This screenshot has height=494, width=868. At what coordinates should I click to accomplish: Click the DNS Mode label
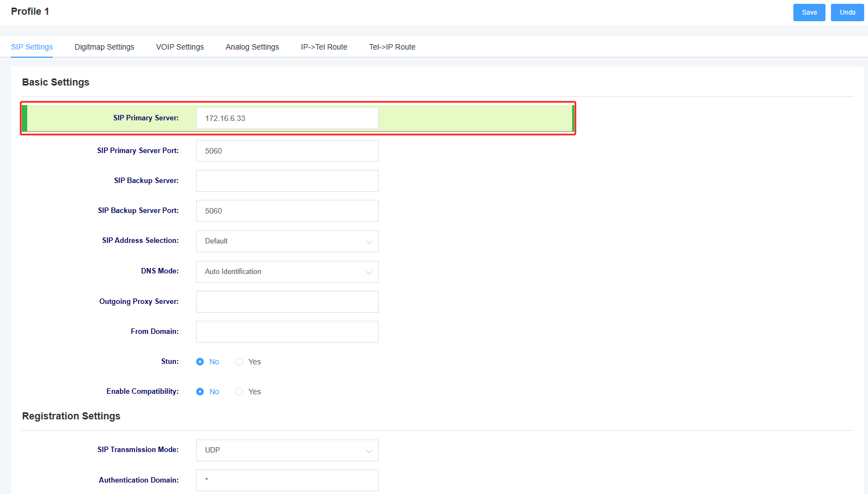tap(160, 271)
